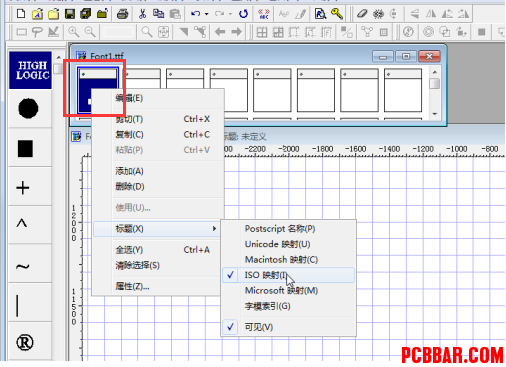The width and height of the screenshot is (506, 367).
Task: Click the Save floppy disk icon
Action: coord(70,14)
